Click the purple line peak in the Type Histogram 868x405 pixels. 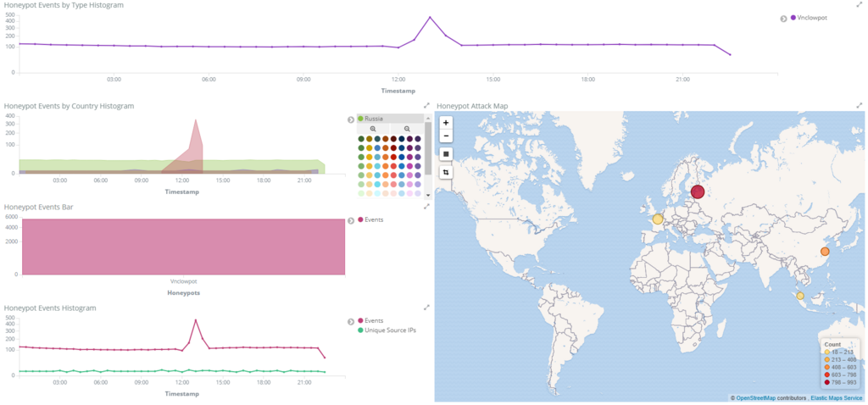(430, 17)
